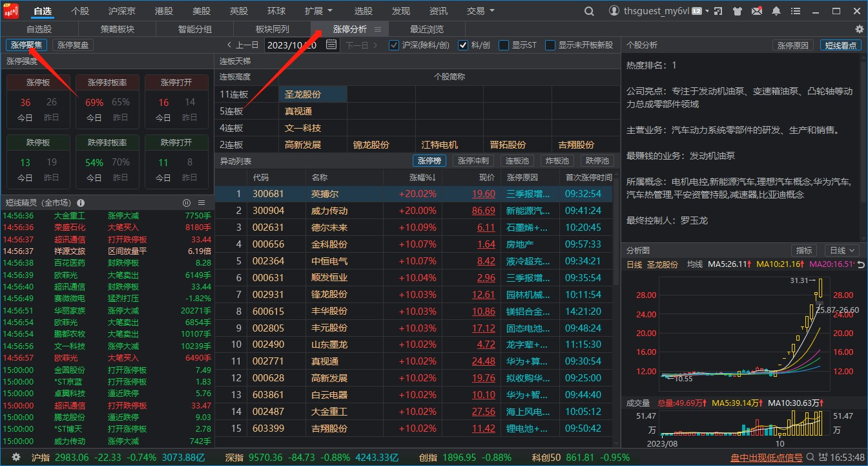Open the 指标 button in 分析图

(x=804, y=250)
